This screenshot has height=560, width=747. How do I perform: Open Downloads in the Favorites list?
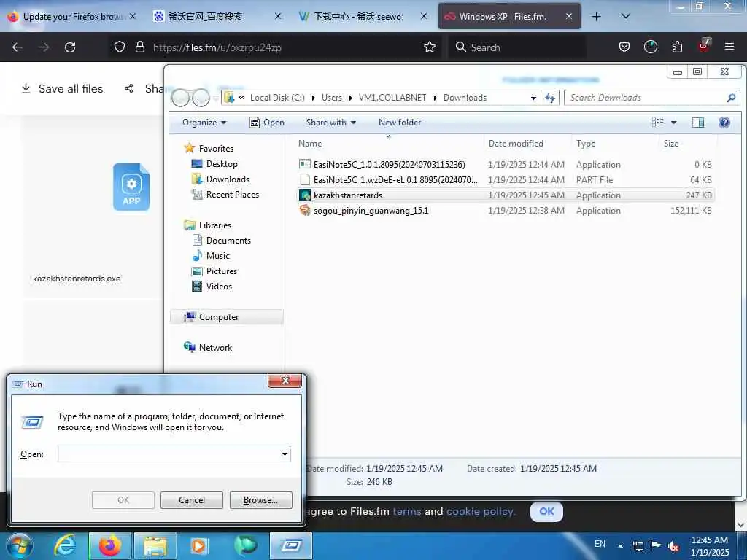click(228, 179)
